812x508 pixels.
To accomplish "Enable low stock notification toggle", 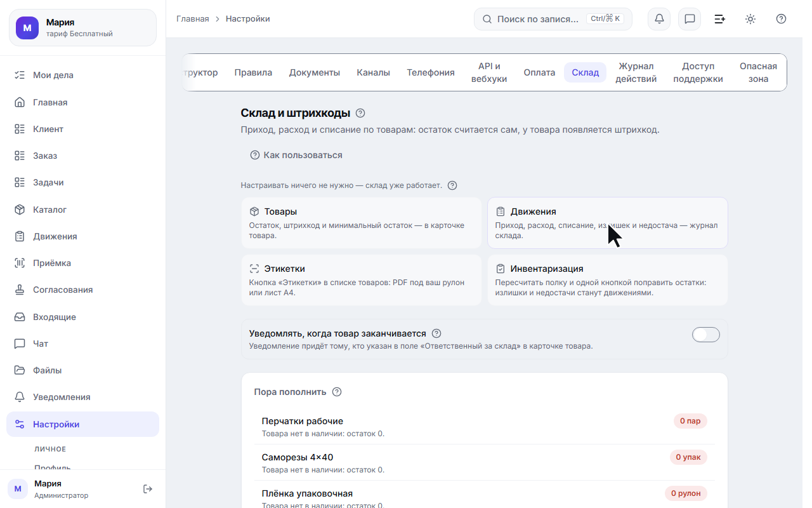I will (706, 335).
